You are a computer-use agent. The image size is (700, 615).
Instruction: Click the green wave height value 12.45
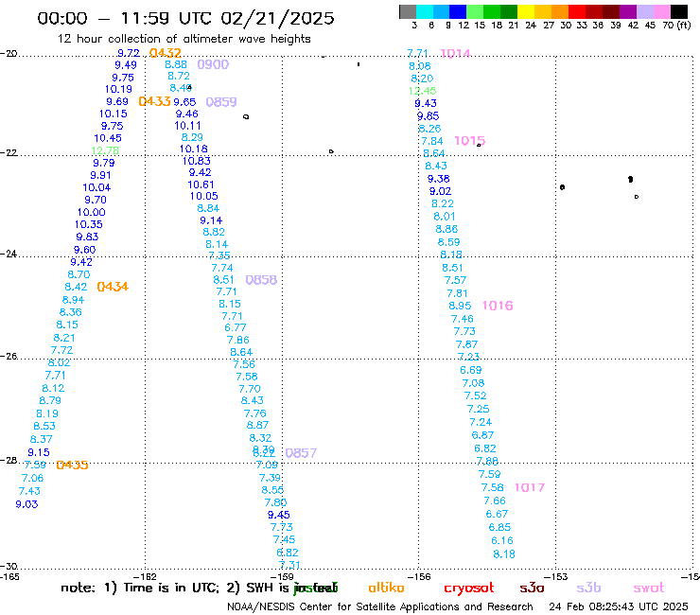[x=422, y=91]
